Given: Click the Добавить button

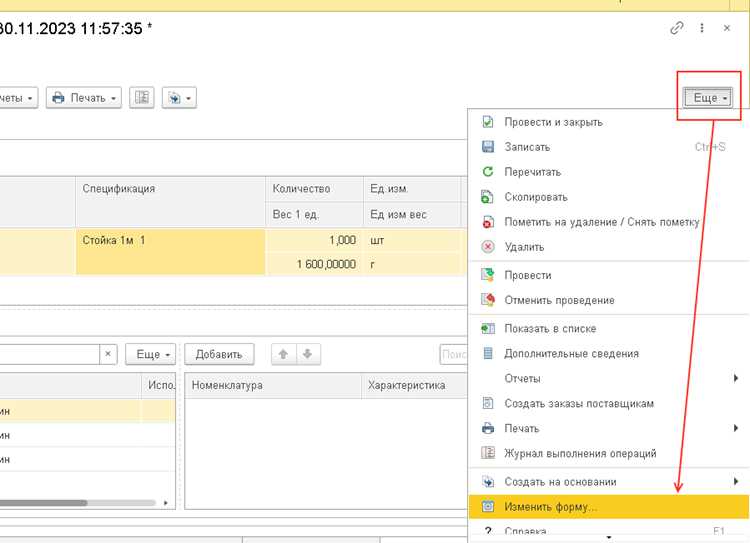Looking at the screenshot, I should tap(219, 354).
